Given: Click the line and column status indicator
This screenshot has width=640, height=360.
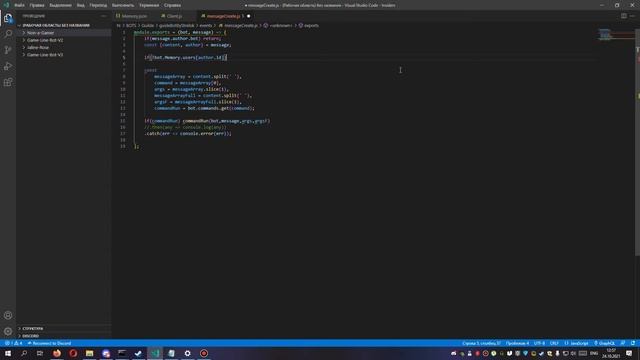Looking at the screenshot, I should coord(481,343).
